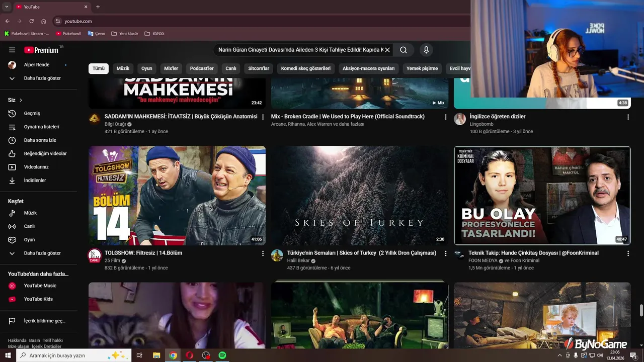The image size is (644, 362).
Task: Open Yeni klasör bookmark folder
Action: [x=125, y=34]
